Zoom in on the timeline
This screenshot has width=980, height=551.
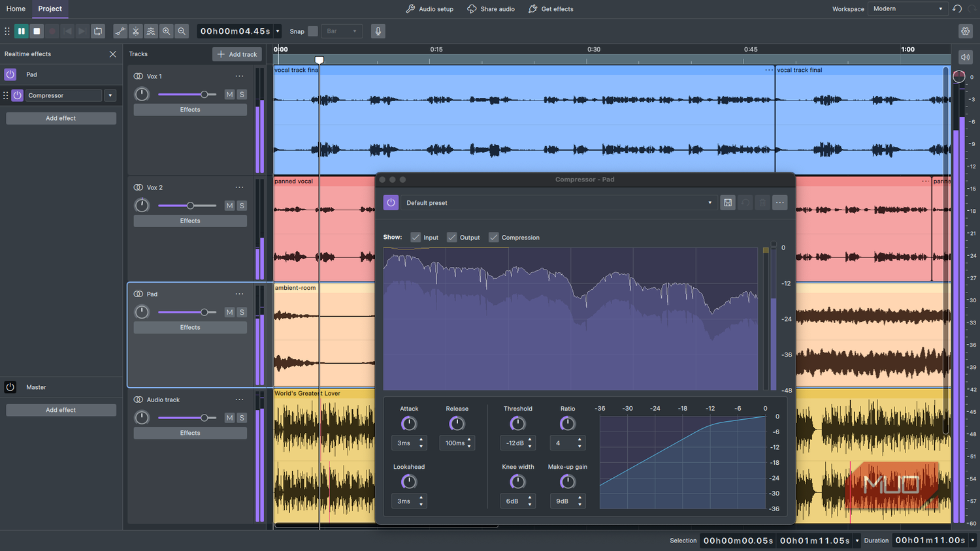(167, 31)
